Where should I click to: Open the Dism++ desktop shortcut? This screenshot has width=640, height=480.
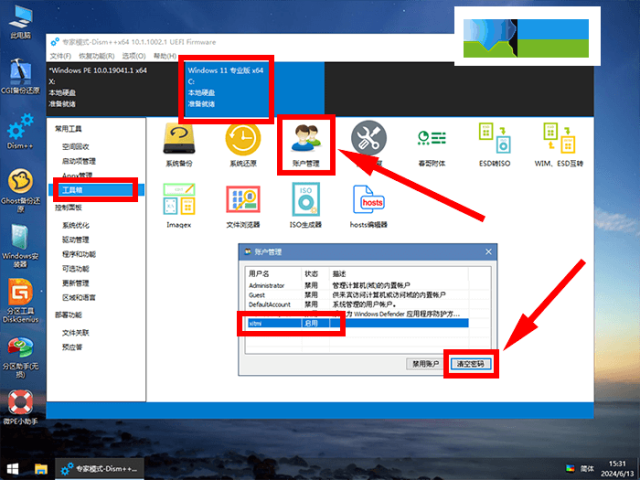click(20, 131)
